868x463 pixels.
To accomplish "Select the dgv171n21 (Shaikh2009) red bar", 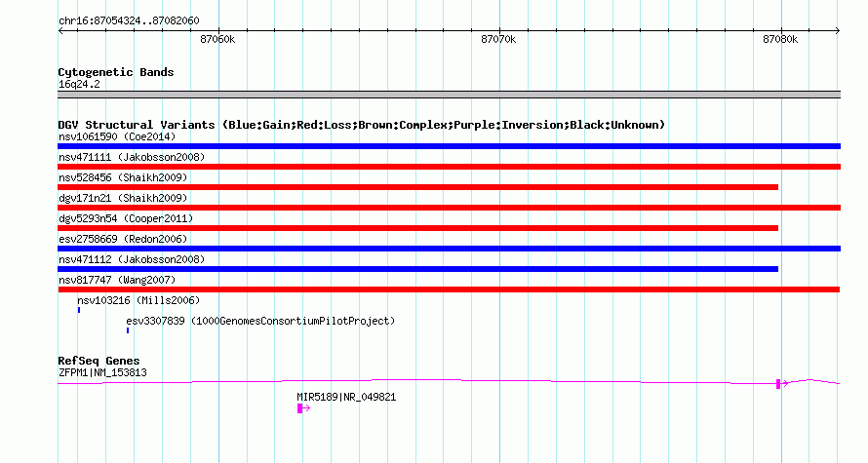I will click(449, 208).
